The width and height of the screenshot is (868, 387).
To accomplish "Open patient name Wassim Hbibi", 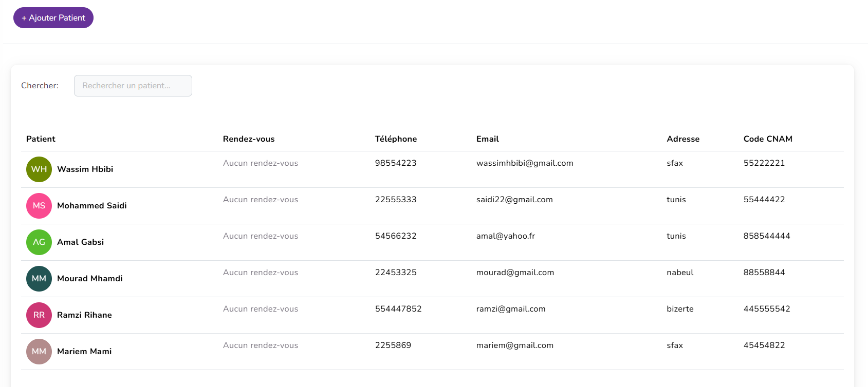I will (x=85, y=169).
